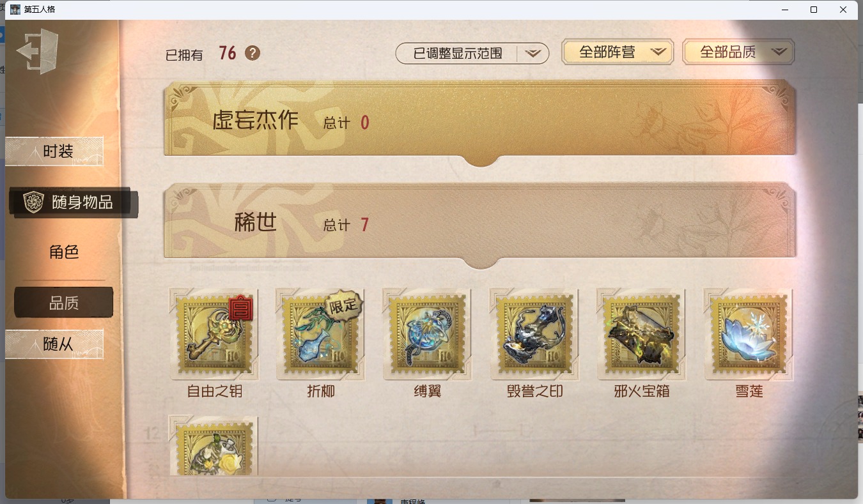Click the 已拥有 76 count
Image resolution: width=863 pixels, height=504 pixels.
(201, 54)
